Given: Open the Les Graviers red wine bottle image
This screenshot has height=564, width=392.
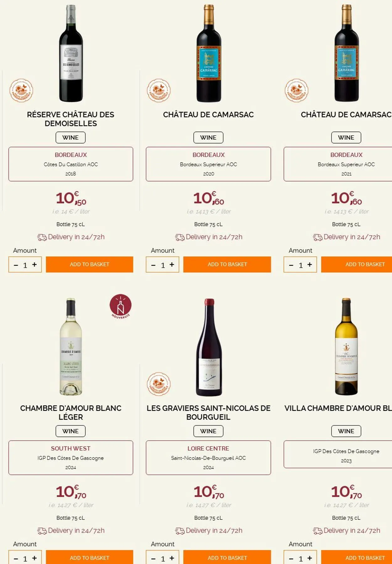Looking at the screenshot, I should tap(209, 347).
